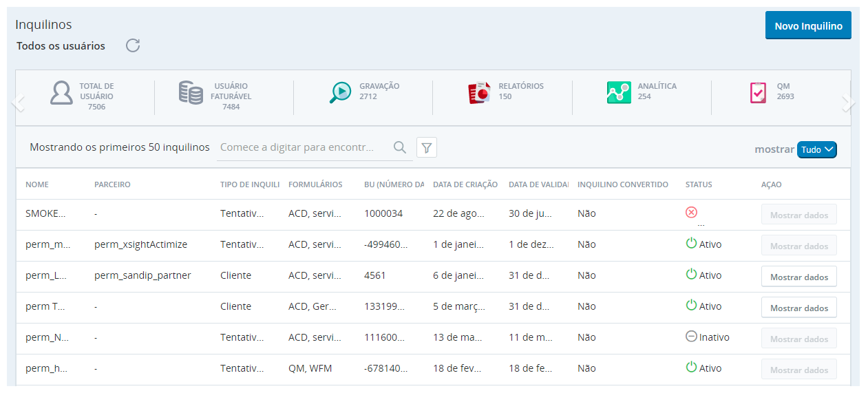This screenshot has width=868, height=413.
Task: Click Mostrando os primeiros 50 inquilinos text
Action: coord(120,147)
